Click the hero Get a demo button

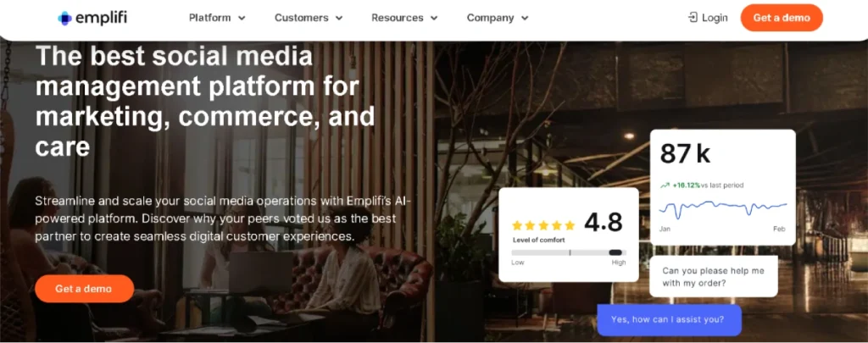pyautogui.click(x=84, y=289)
